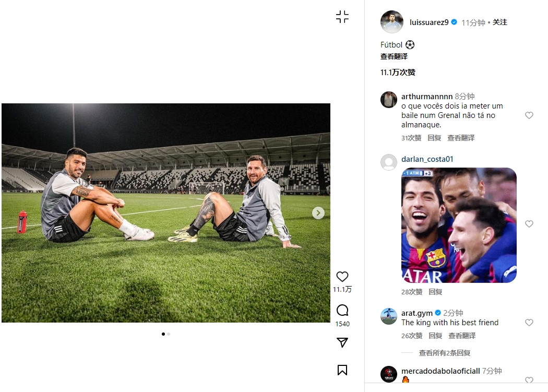Open arthurmannnn's profile picture
548x392 pixels.
pos(389,99)
